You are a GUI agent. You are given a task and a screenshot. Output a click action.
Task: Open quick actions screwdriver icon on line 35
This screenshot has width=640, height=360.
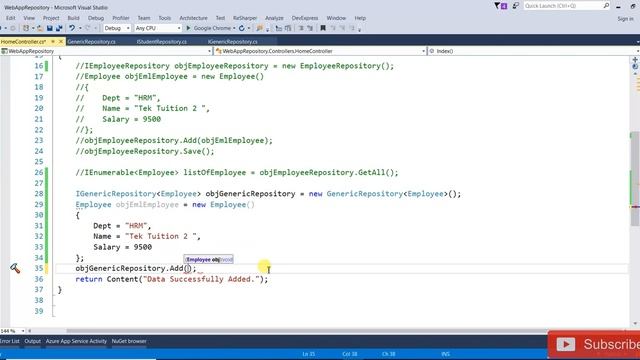pyautogui.click(x=15, y=268)
